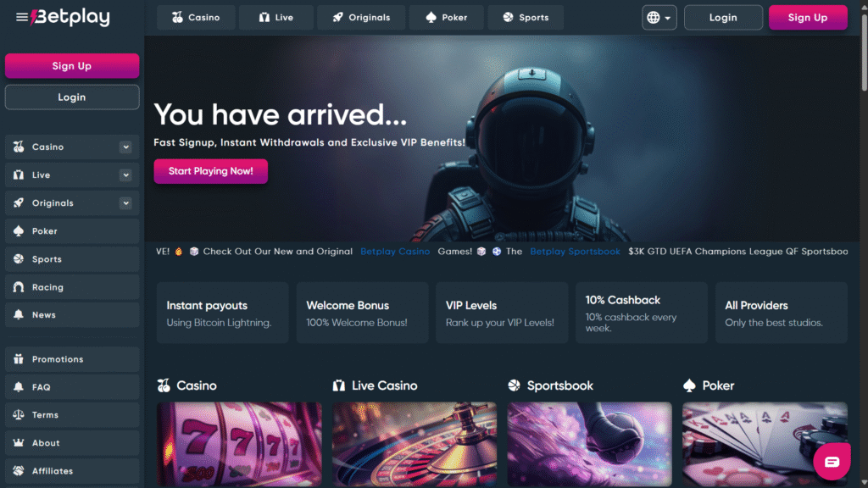The image size is (868, 488).
Task: Open the language globe dropdown
Action: [x=659, y=18]
